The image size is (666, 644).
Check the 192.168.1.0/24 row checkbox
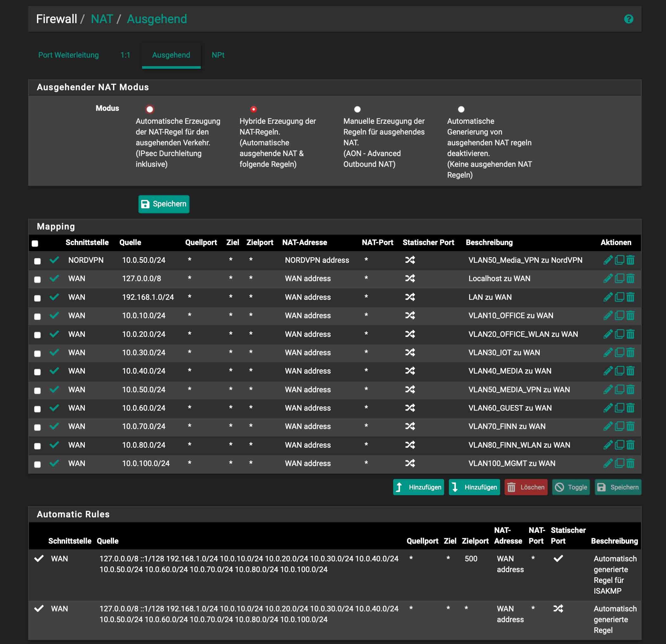pos(37,298)
